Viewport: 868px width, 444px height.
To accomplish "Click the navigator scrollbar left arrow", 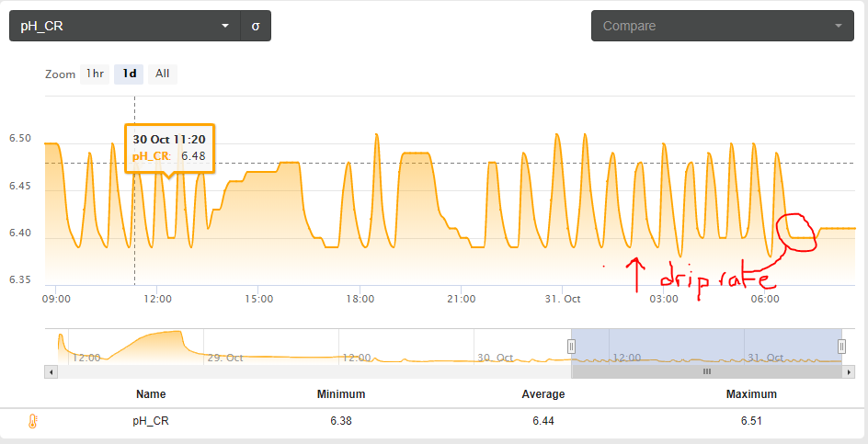I will click(51, 372).
